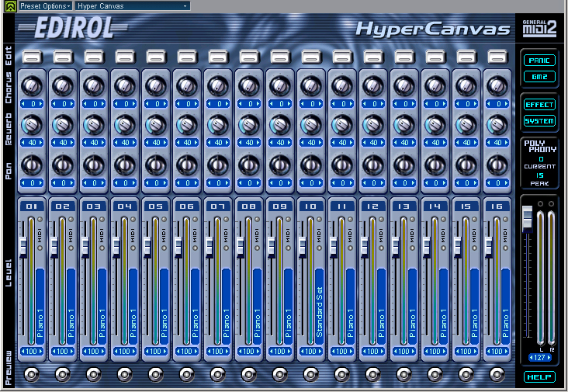Click the Pan knob on channel 14

click(x=435, y=165)
